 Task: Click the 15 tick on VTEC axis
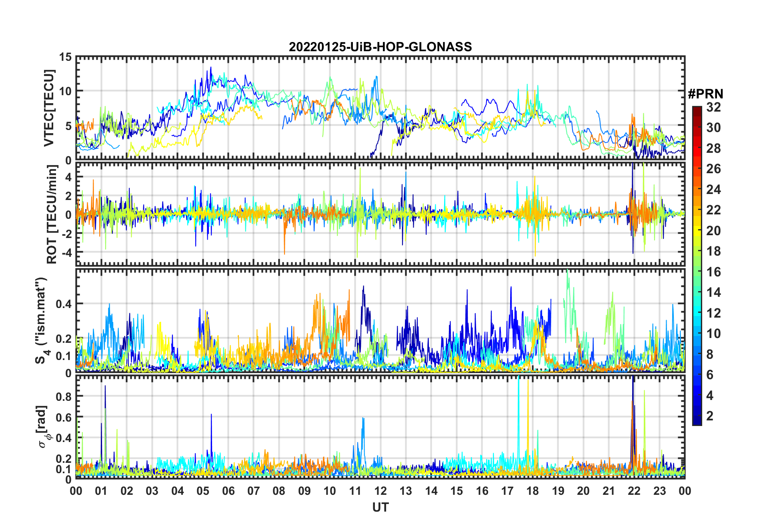click(x=66, y=57)
